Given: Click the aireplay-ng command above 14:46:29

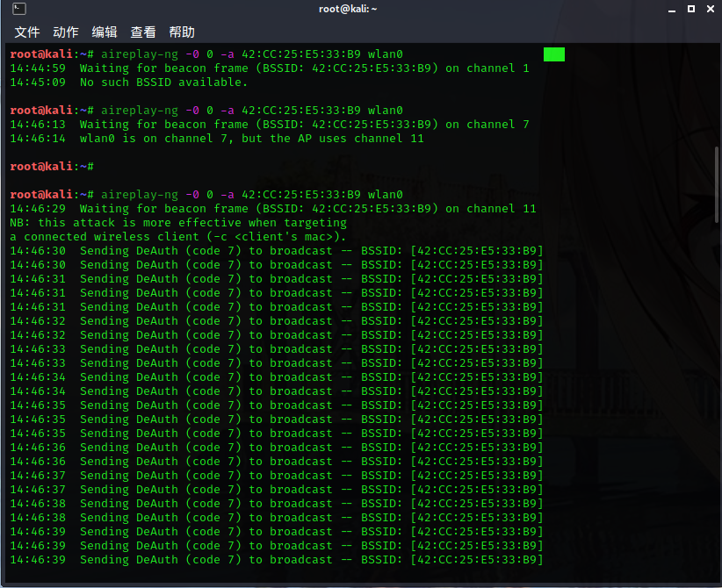Looking at the screenshot, I should click(x=206, y=195).
